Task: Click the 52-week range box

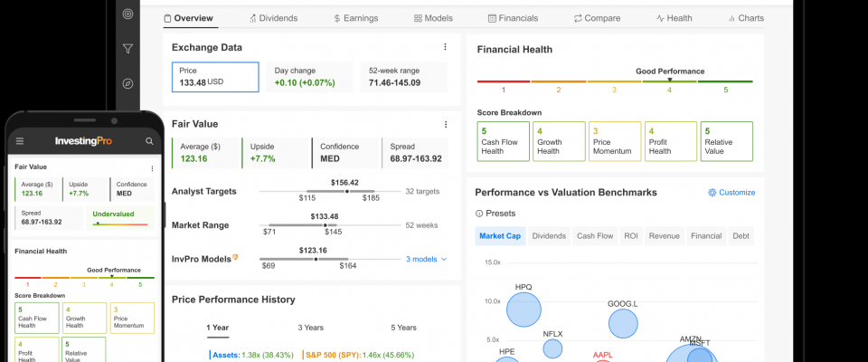Action: (x=405, y=77)
